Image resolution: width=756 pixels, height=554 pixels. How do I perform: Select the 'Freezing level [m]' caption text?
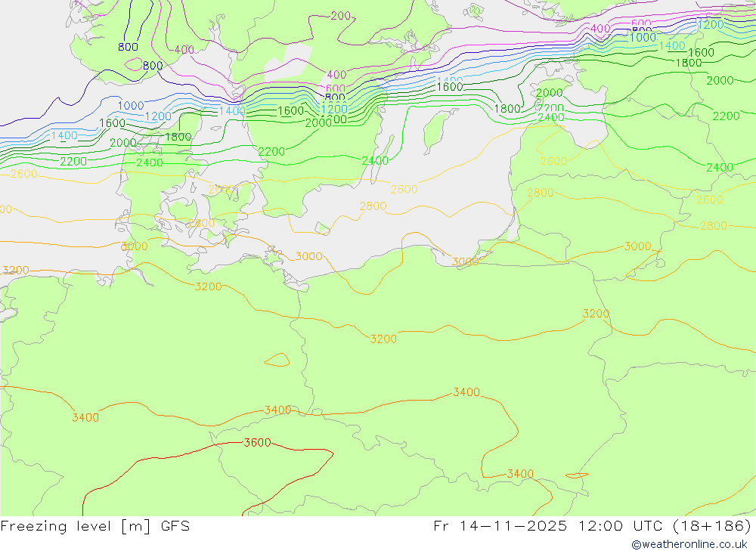click(77, 526)
